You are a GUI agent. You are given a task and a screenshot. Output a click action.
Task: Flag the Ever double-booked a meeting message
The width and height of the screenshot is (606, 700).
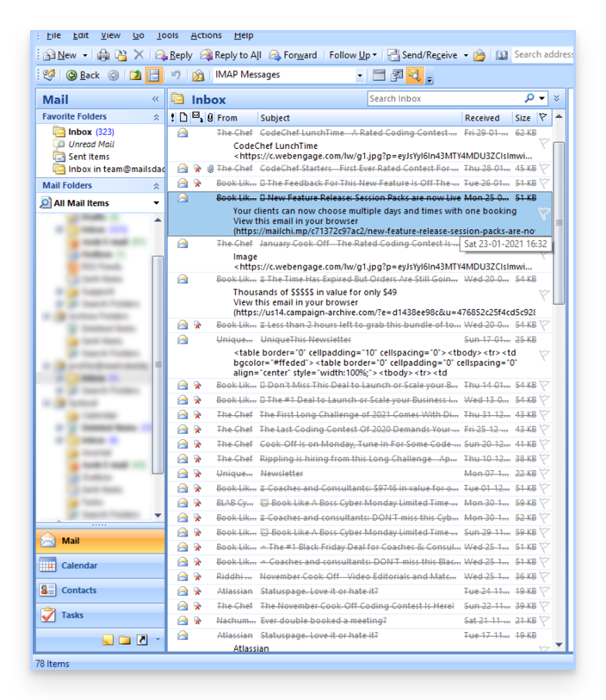click(544, 621)
